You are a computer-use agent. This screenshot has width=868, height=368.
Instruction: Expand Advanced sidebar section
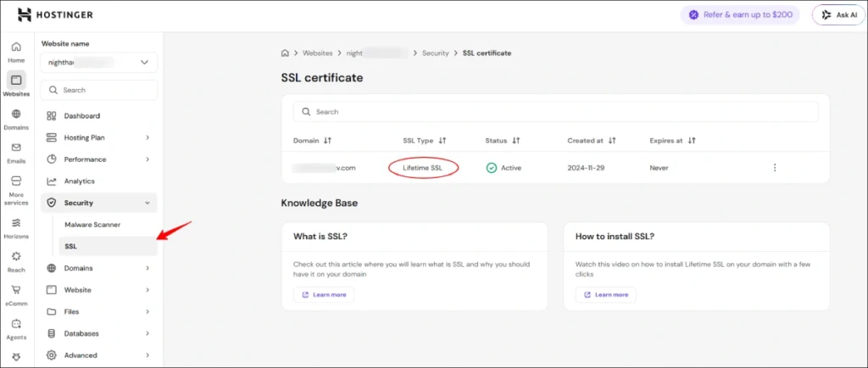click(x=99, y=355)
